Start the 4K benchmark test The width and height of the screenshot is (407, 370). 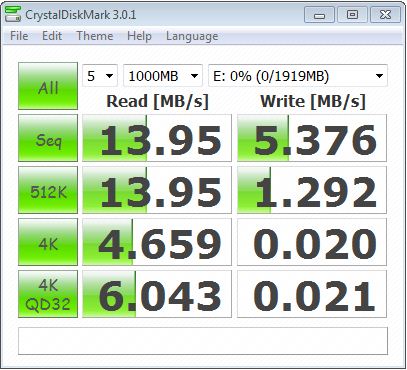point(48,242)
